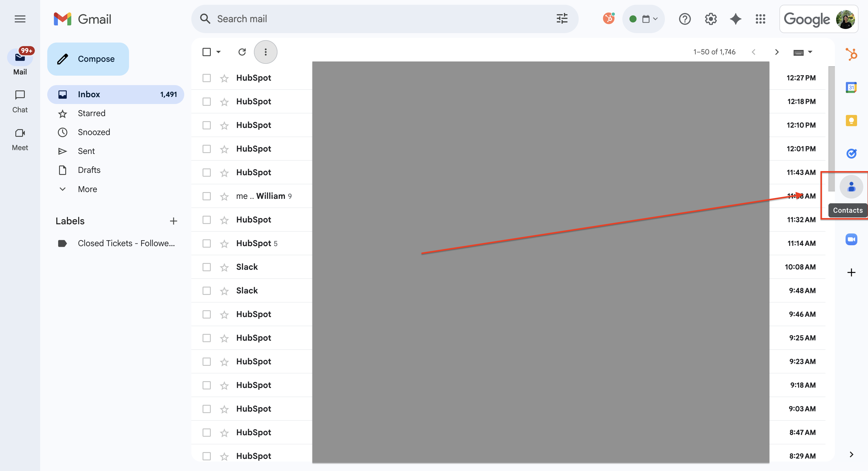Open Google Calendar side panel

[x=851, y=87]
